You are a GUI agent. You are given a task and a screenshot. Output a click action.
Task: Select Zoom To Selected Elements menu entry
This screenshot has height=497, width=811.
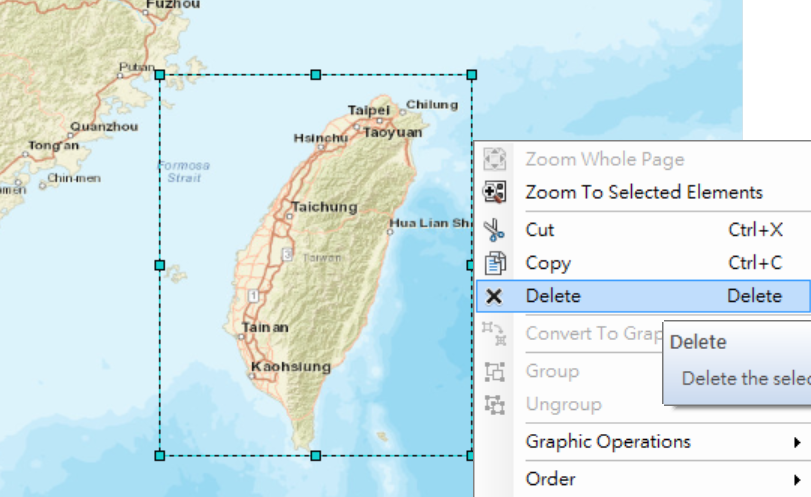[643, 192]
